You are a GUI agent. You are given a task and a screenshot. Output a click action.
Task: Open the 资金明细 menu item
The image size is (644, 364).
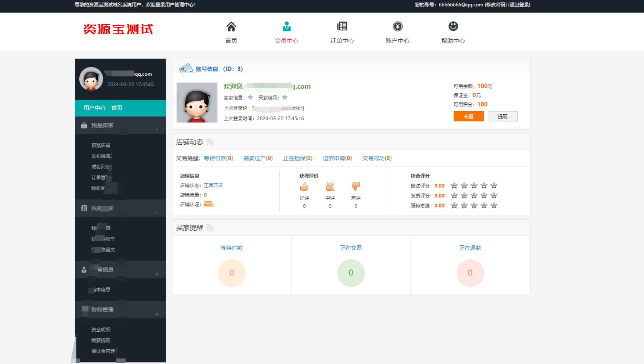[x=101, y=329]
